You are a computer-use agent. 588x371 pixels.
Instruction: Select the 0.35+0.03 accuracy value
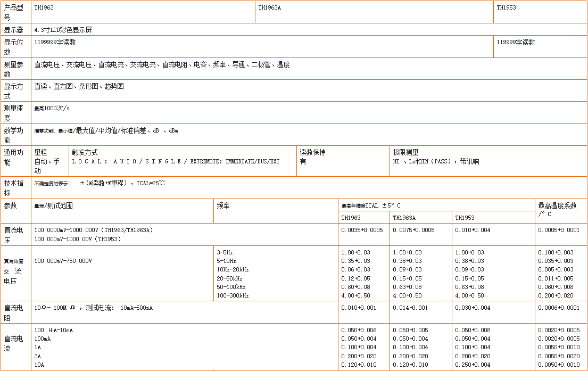coord(356,261)
